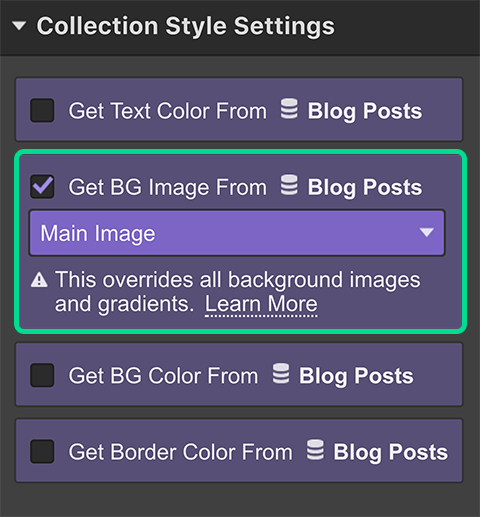Click the warning triangle icon beside override notice
The width and height of the screenshot is (480, 517).
[x=39, y=280]
